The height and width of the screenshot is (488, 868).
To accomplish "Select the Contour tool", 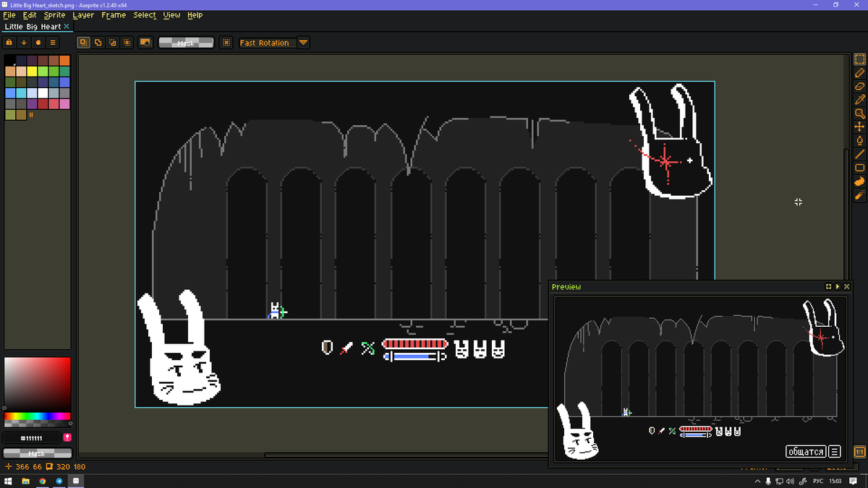I will tap(860, 181).
